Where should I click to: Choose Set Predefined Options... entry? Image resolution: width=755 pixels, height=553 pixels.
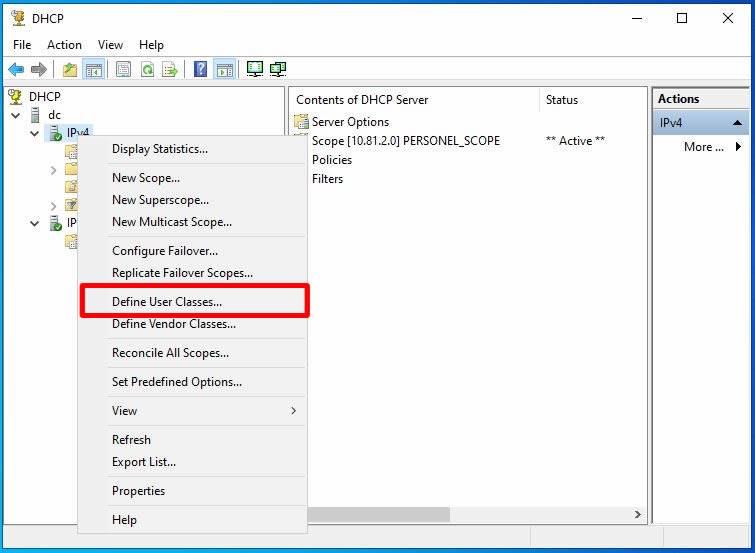point(193,382)
